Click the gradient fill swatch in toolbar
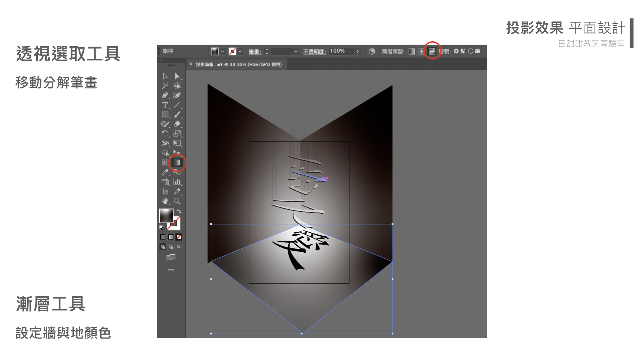 (x=166, y=216)
